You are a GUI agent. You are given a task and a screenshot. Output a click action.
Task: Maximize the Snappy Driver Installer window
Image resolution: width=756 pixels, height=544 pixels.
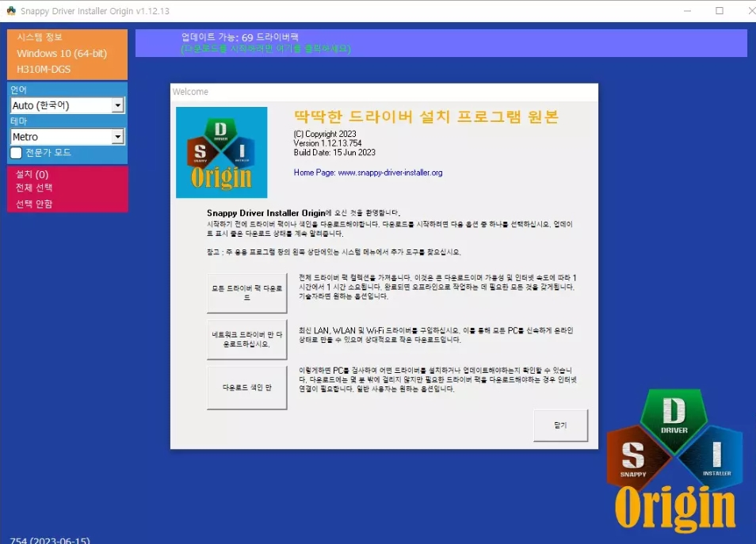[x=720, y=10]
